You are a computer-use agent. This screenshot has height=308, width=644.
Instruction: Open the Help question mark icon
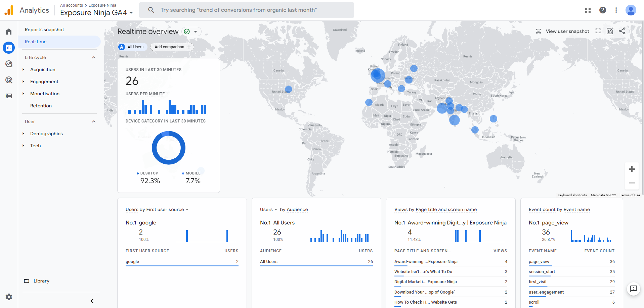pos(603,10)
